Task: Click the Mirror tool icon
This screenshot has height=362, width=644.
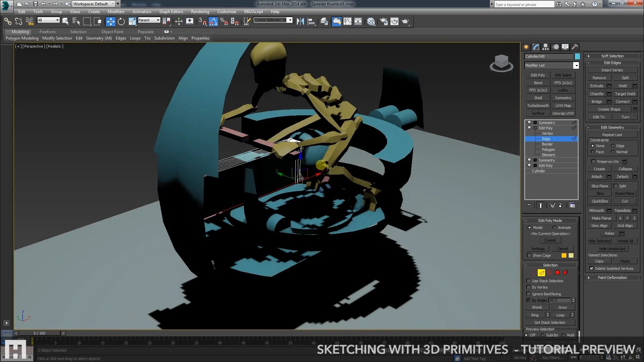Action: 300,21
